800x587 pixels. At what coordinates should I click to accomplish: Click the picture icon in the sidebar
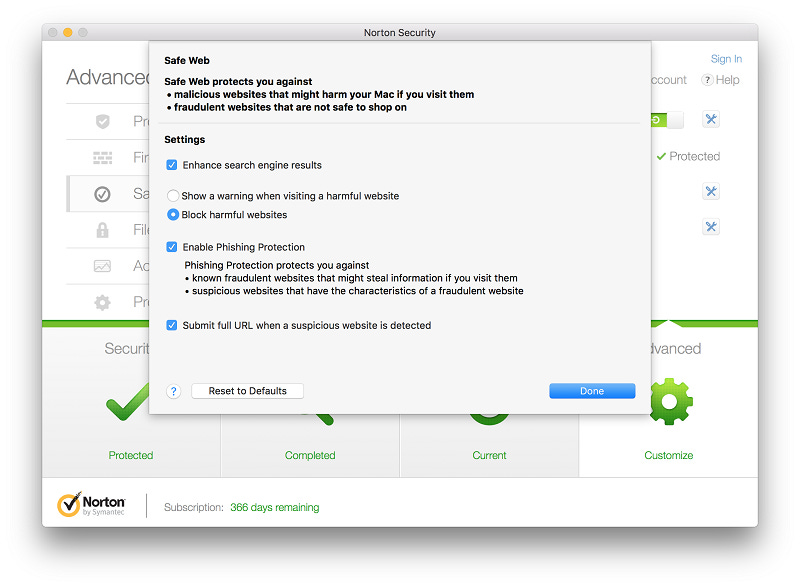[x=103, y=266]
